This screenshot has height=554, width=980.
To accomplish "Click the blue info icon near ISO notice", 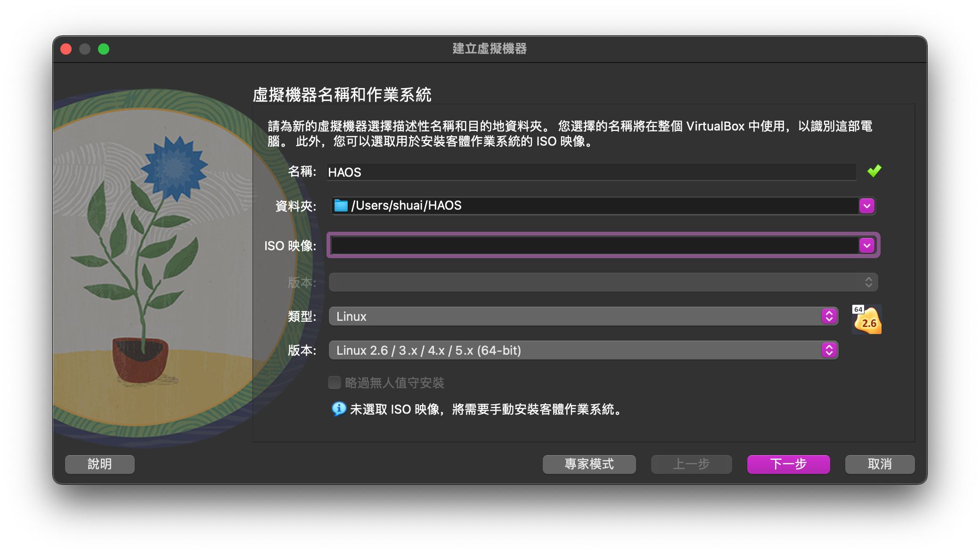I will click(x=339, y=409).
